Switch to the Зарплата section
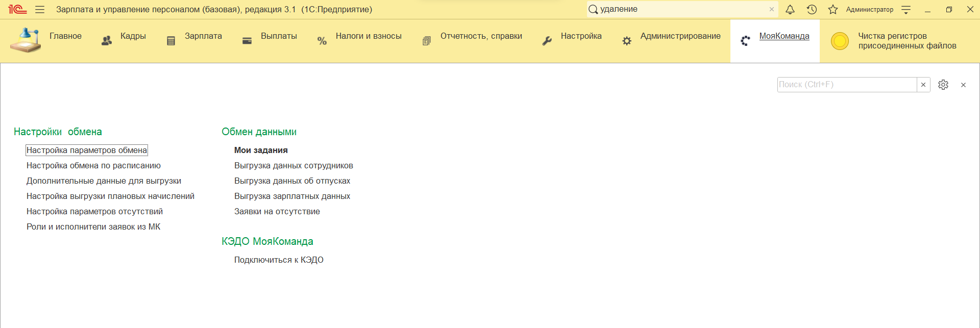 pos(203,36)
